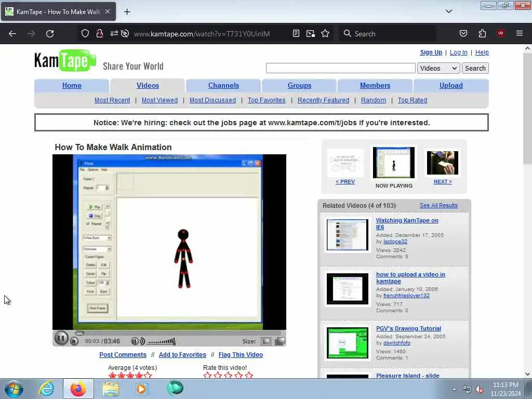Click the next video thumbnail above NEXT
This screenshot has width=532, height=399.
point(443,163)
